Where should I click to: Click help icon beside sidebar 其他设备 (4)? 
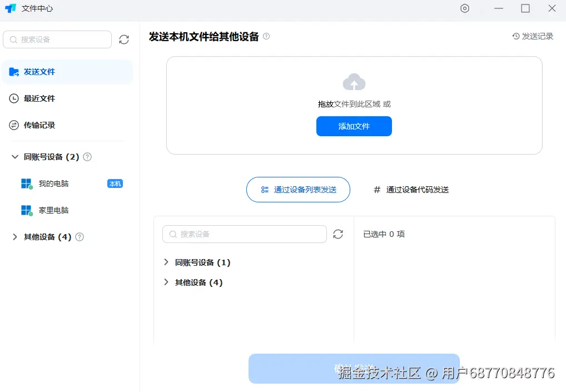click(80, 237)
